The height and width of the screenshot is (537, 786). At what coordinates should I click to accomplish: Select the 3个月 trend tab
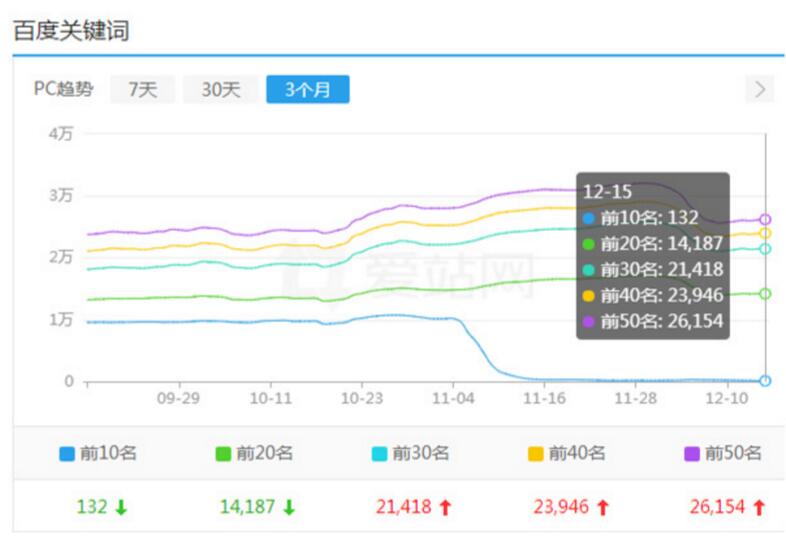tap(308, 89)
